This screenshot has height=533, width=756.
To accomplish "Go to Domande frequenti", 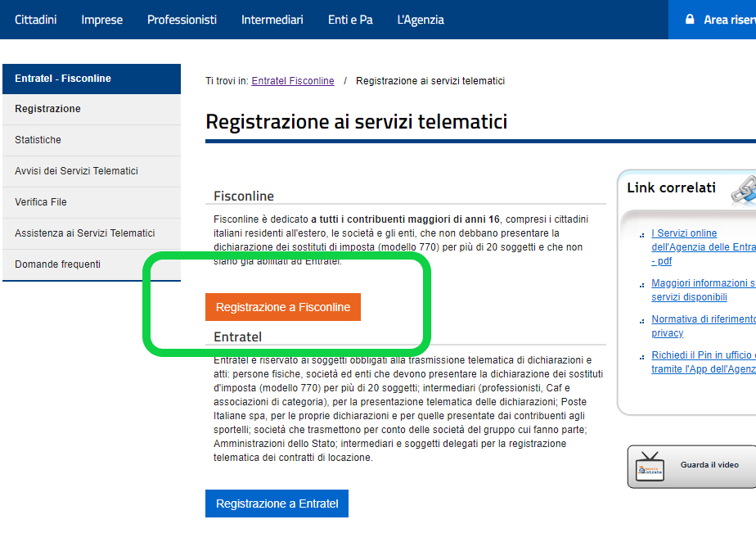I will (92, 264).
